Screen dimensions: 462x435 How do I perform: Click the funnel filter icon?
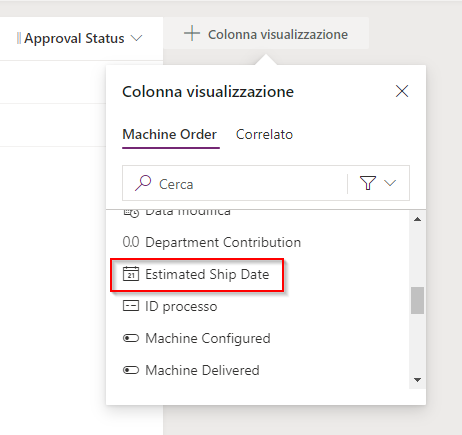368,183
